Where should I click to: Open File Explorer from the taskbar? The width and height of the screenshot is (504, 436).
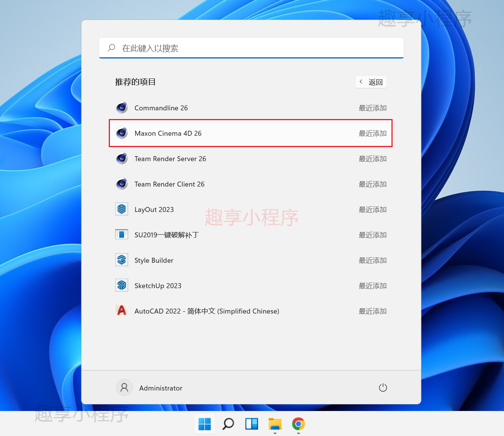[275, 424]
